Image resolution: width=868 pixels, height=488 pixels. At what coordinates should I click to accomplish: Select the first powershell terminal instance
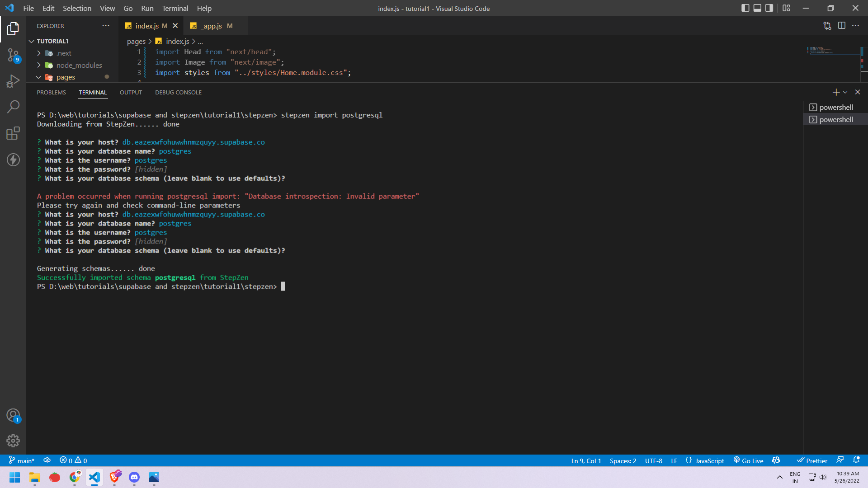pos(835,107)
